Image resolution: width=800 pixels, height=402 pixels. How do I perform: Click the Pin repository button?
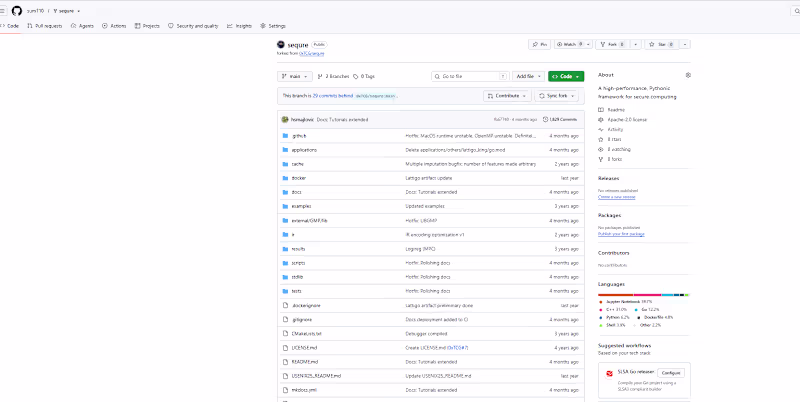point(539,44)
